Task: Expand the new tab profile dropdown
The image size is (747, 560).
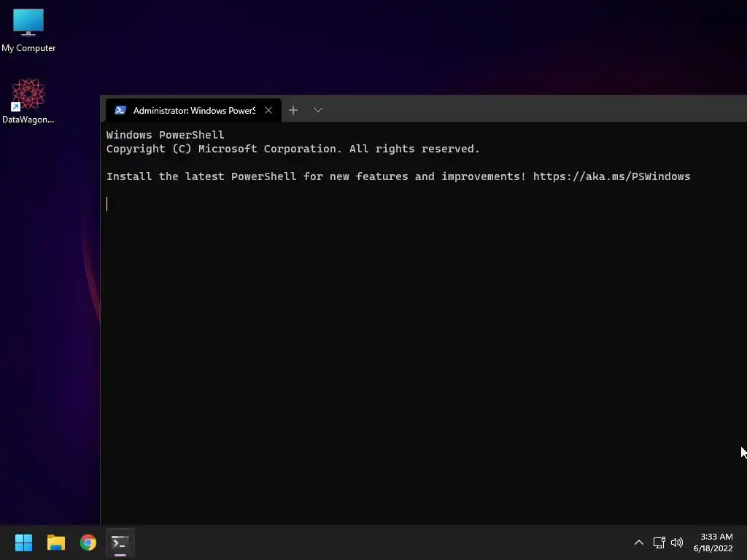Action: 318,111
